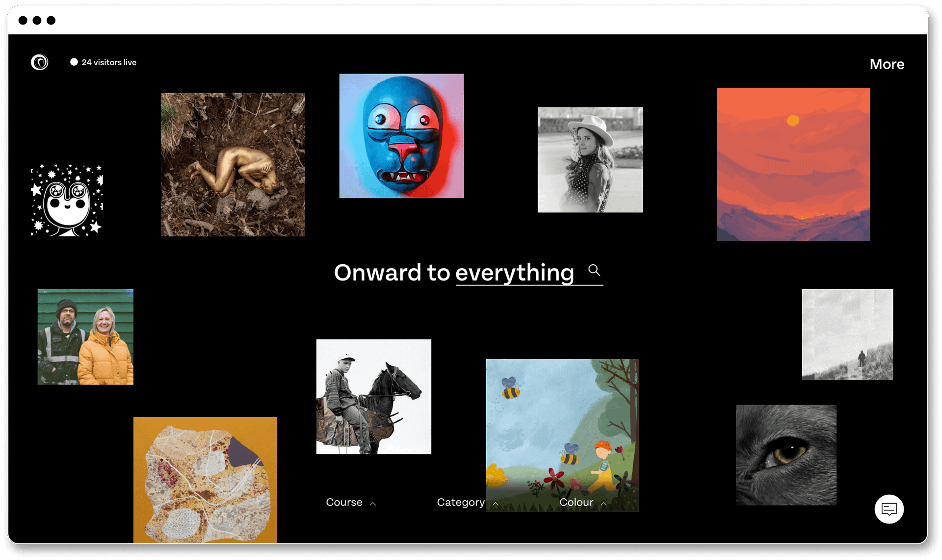This screenshot has height=560, width=942.
Task: Click the "24 visitors live" text
Action: pos(109,62)
